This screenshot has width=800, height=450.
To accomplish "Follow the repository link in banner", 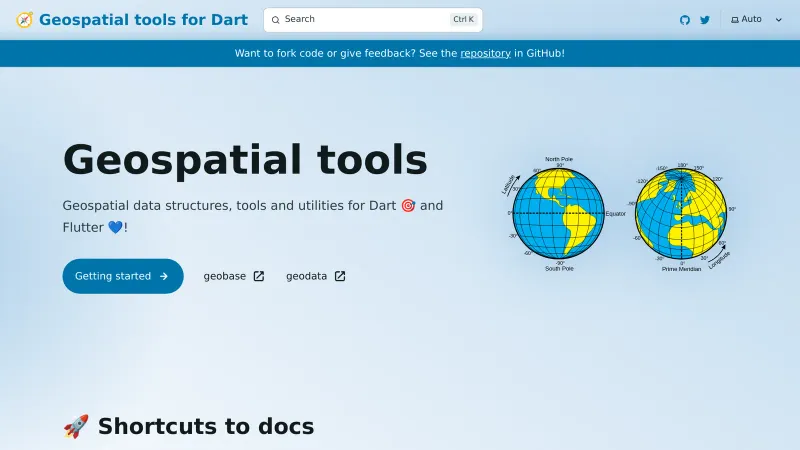I will click(485, 53).
